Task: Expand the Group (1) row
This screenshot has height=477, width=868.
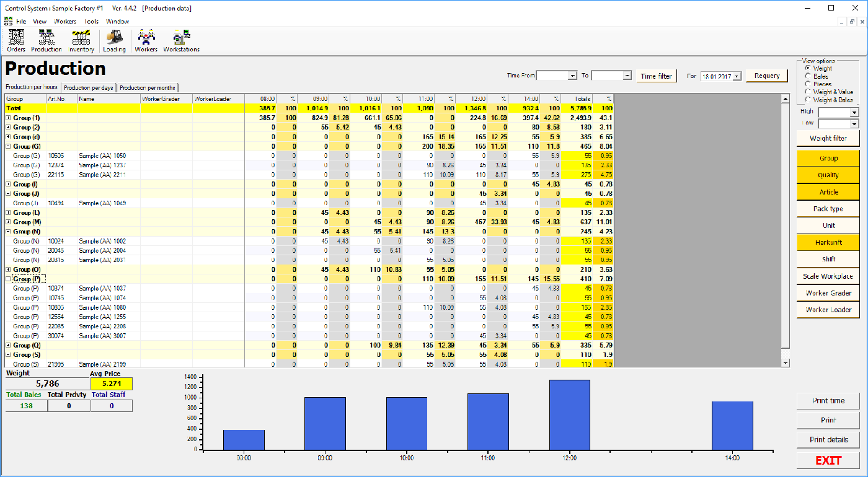Action: [8, 118]
